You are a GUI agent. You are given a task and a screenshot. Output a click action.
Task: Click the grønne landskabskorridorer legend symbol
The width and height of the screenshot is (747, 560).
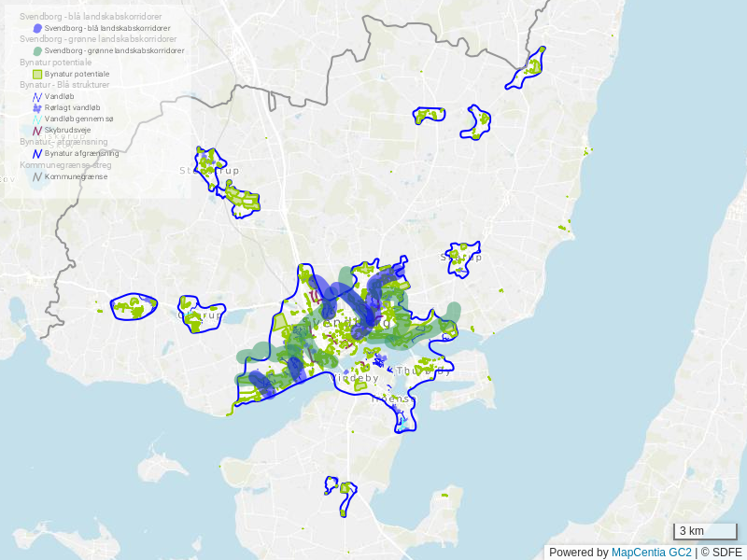[37, 50]
